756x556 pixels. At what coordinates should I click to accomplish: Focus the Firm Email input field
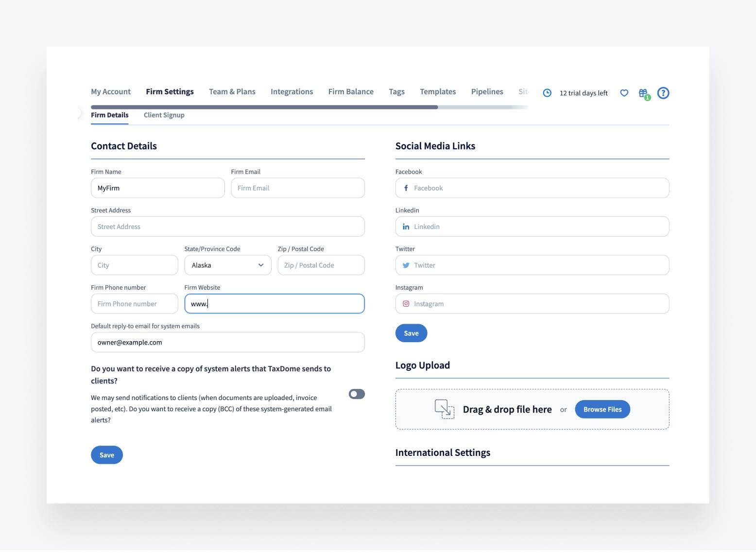[298, 188]
